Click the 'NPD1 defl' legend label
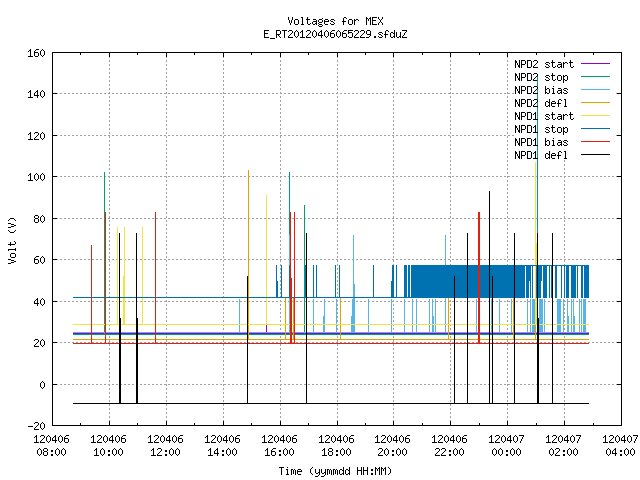 click(541, 155)
